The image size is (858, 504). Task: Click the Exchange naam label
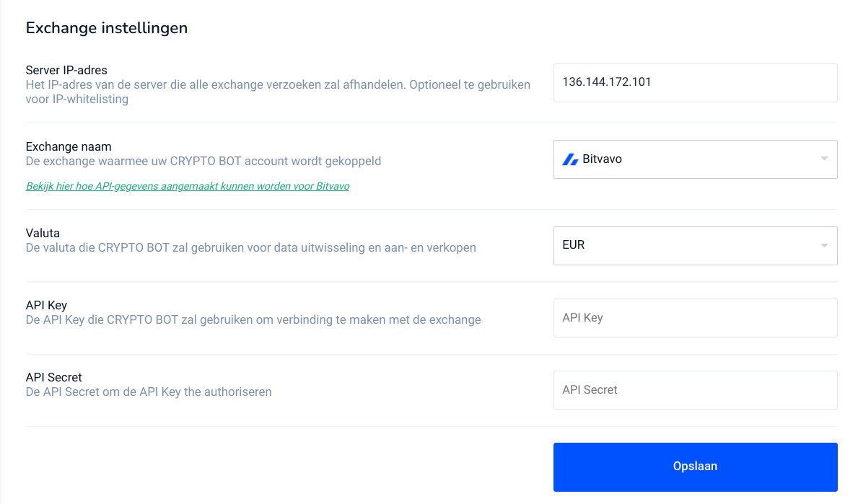(70, 146)
